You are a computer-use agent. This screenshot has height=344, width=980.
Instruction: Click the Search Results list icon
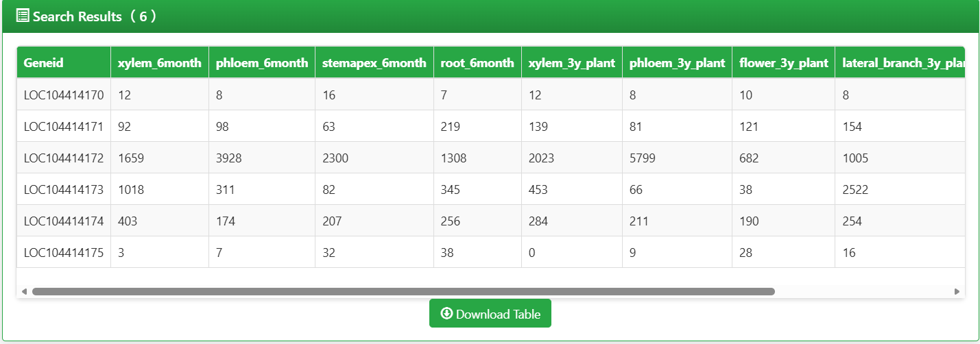click(23, 16)
